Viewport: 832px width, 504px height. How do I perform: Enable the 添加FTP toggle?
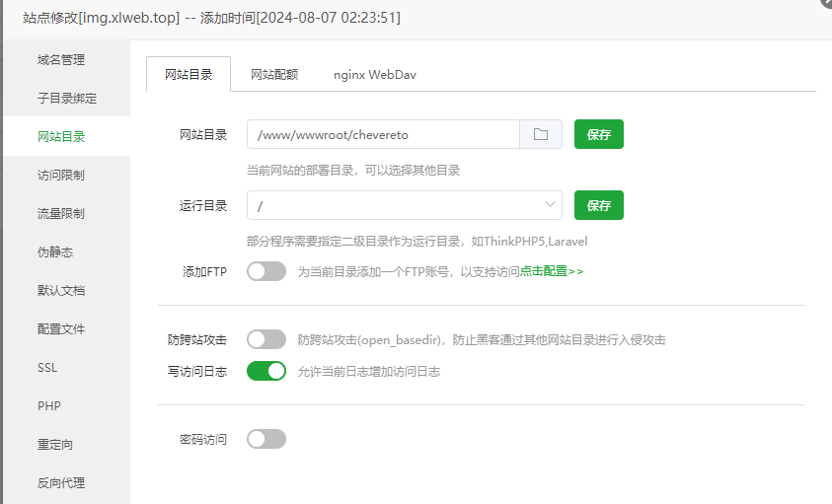pyautogui.click(x=266, y=271)
